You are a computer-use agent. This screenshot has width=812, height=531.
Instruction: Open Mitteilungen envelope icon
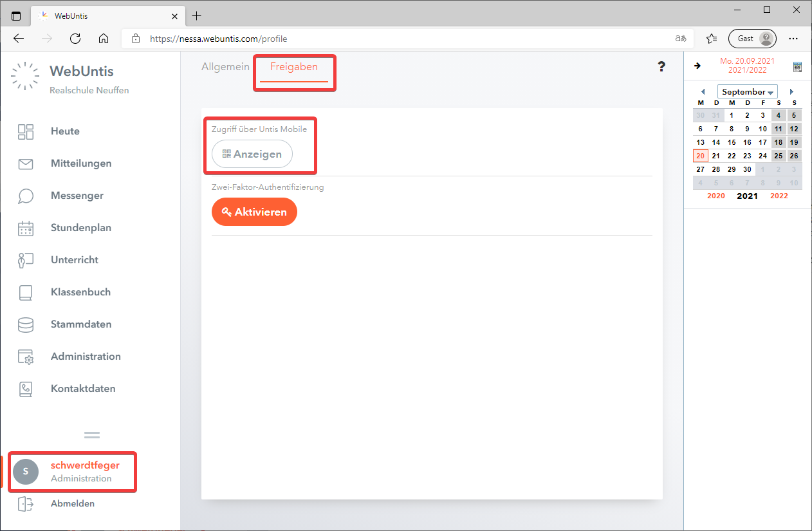click(26, 164)
